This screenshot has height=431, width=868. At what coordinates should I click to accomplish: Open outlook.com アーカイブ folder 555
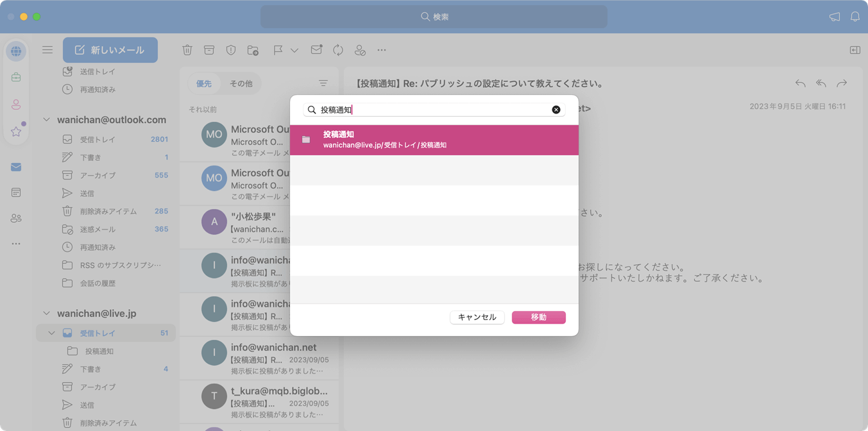pyautogui.click(x=106, y=175)
